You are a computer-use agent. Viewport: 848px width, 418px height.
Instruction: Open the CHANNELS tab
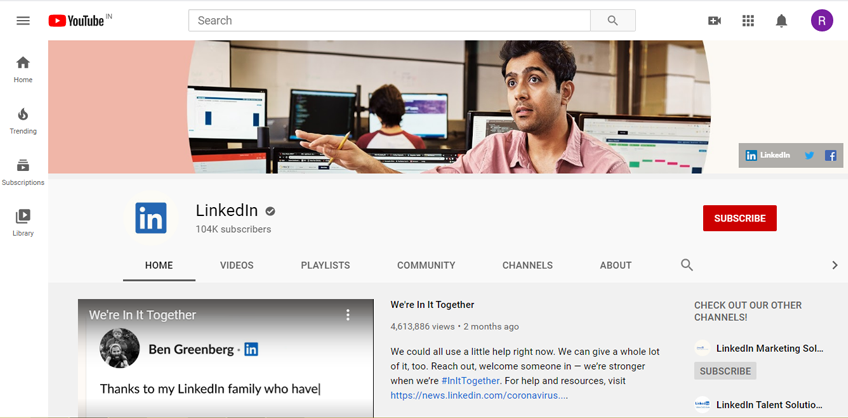pos(527,266)
